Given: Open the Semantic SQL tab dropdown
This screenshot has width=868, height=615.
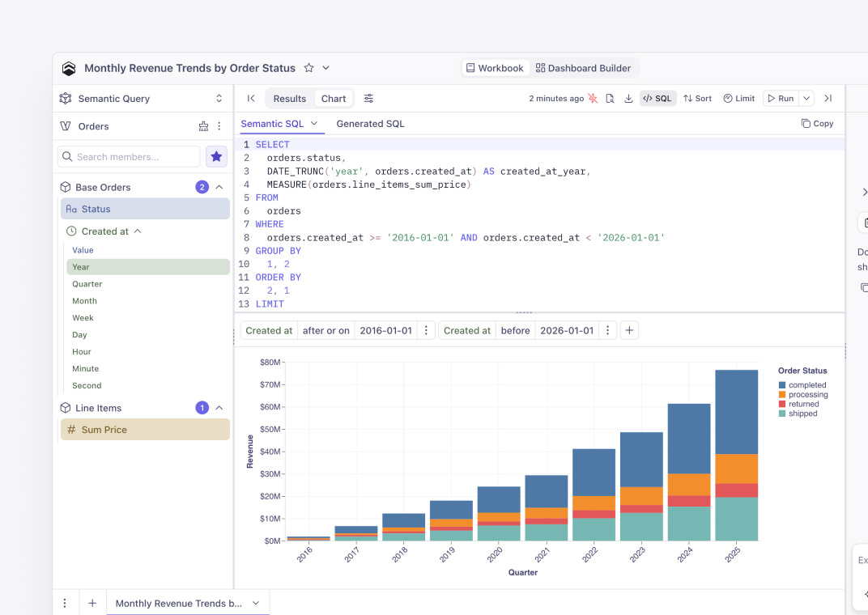Looking at the screenshot, I should click(314, 123).
